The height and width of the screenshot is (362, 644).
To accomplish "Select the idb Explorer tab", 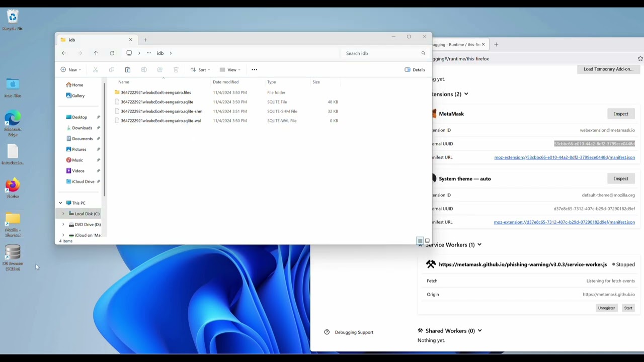I will [96, 40].
